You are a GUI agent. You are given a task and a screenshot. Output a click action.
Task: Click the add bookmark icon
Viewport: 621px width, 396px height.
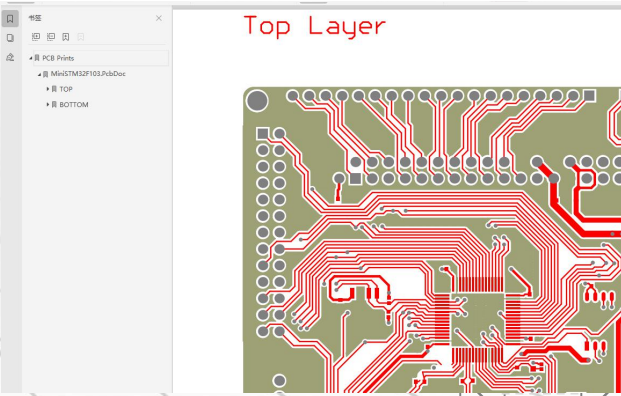click(x=66, y=37)
